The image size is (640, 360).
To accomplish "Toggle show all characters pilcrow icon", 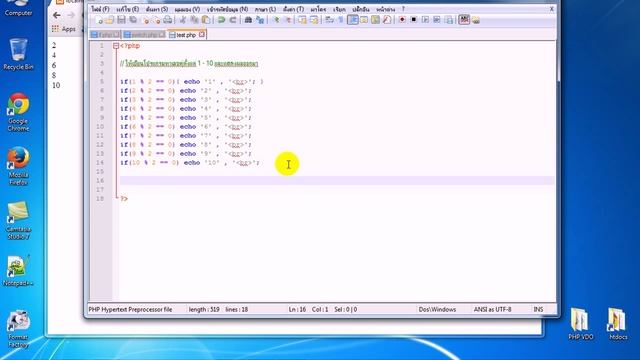I will 341,20.
